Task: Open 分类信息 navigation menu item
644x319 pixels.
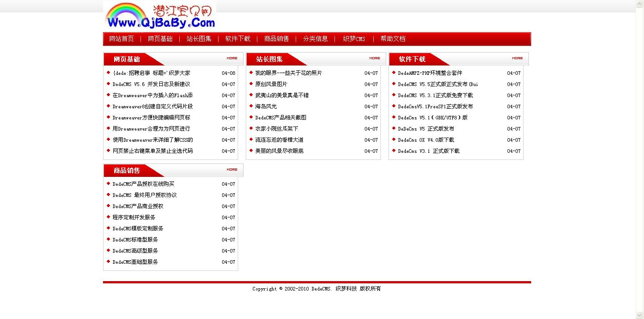Action: [x=315, y=39]
